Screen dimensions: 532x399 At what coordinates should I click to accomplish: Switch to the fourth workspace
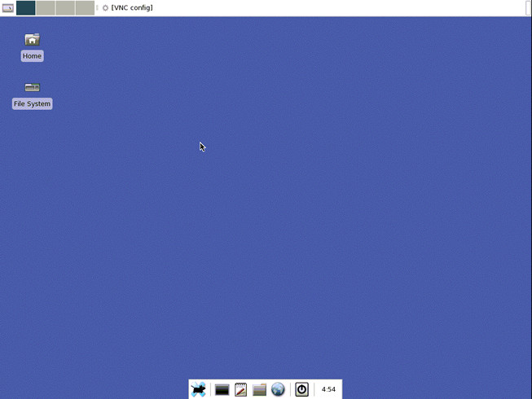pyautogui.click(x=85, y=8)
